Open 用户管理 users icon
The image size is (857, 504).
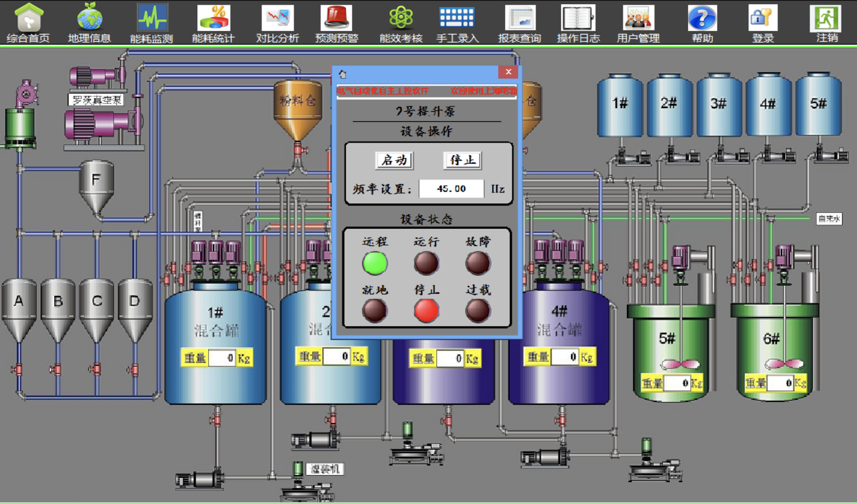tap(638, 17)
